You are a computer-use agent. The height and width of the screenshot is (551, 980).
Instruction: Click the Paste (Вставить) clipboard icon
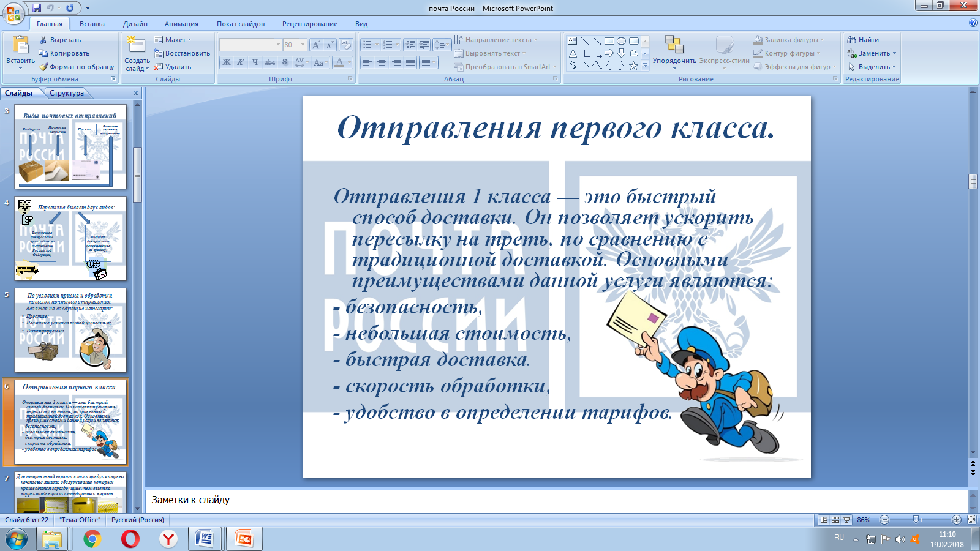(20, 45)
